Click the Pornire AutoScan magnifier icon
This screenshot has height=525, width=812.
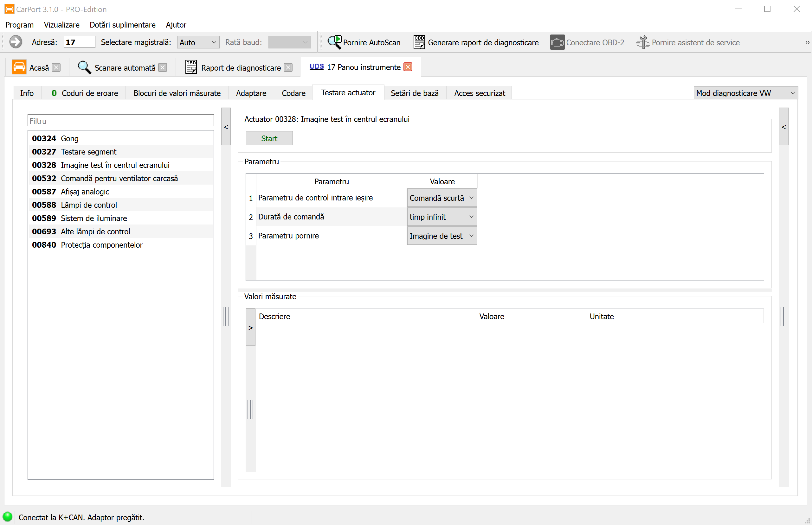point(334,42)
